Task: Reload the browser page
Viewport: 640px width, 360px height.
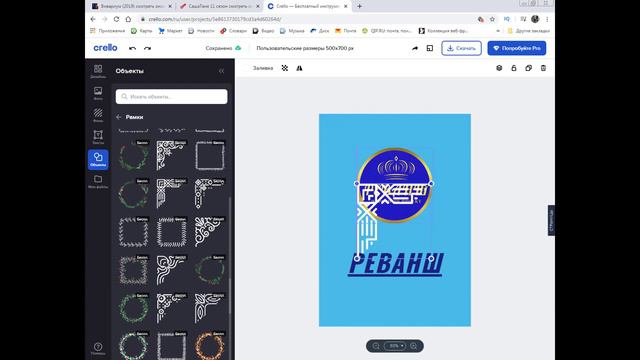Action: click(116, 19)
